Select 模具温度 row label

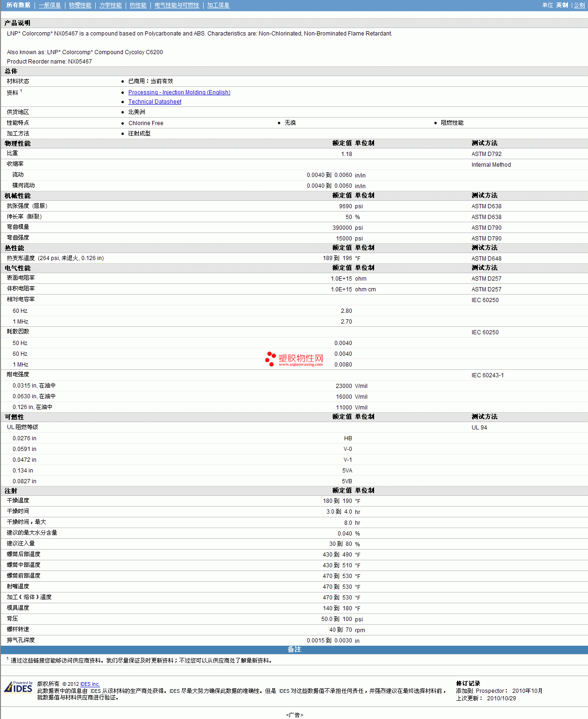(18, 608)
